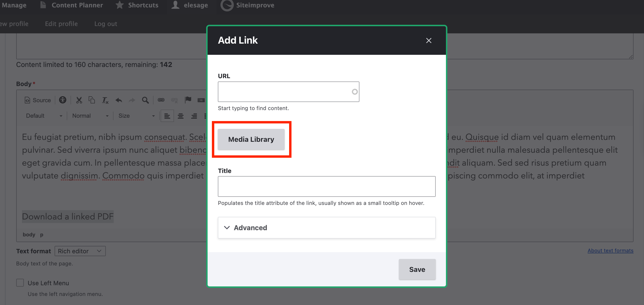The width and height of the screenshot is (644, 305).
Task: Click the Anchor flag icon
Action: (x=188, y=100)
